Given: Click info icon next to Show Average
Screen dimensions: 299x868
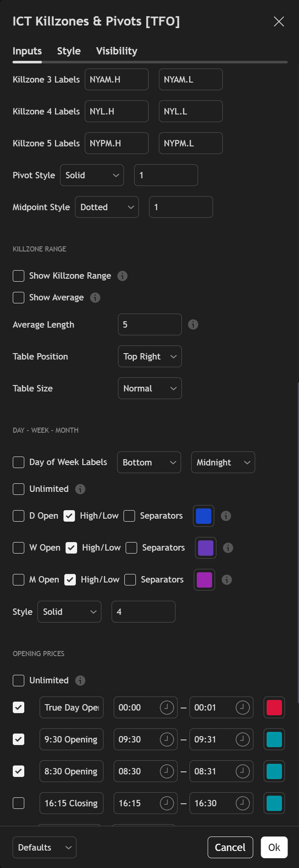Looking at the screenshot, I should (95, 297).
